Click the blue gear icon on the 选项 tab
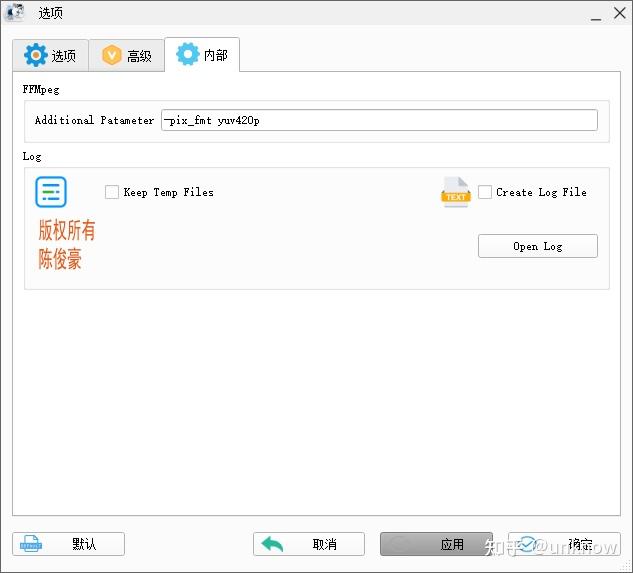Image resolution: width=633 pixels, height=573 pixels. (36, 55)
